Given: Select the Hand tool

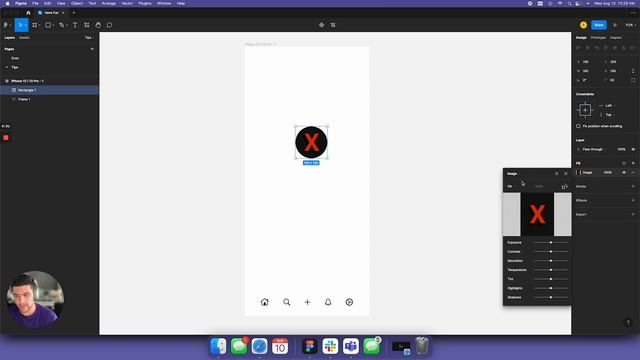Looking at the screenshot, I should (98, 25).
